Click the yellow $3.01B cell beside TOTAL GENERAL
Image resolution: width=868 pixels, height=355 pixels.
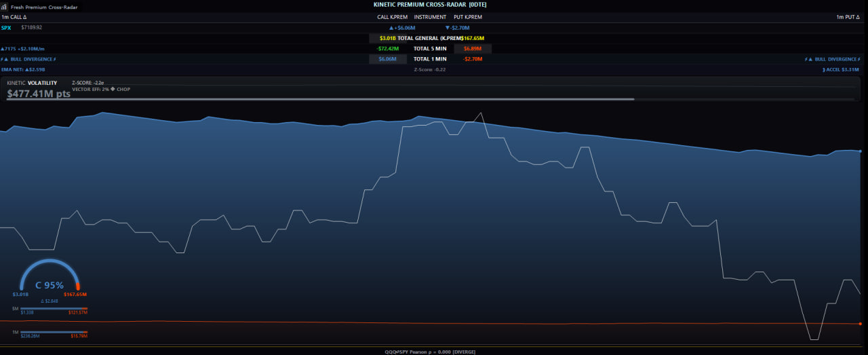pos(387,39)
